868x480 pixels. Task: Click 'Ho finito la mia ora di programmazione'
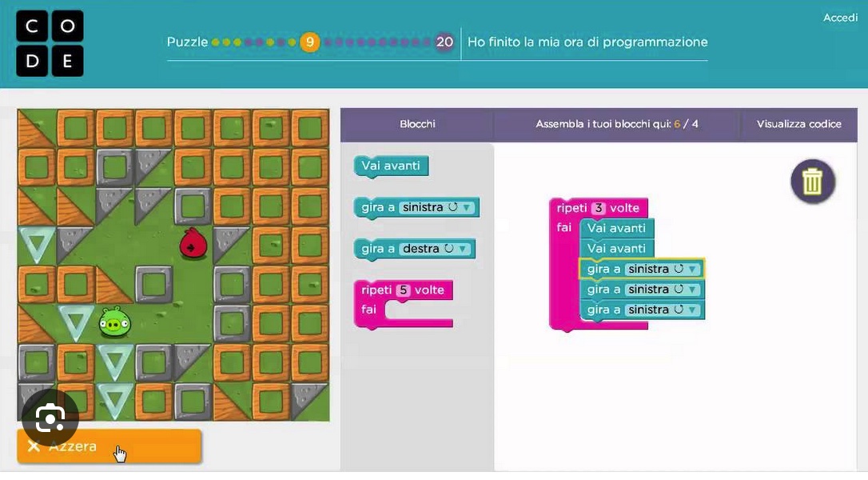click(587, 42)
